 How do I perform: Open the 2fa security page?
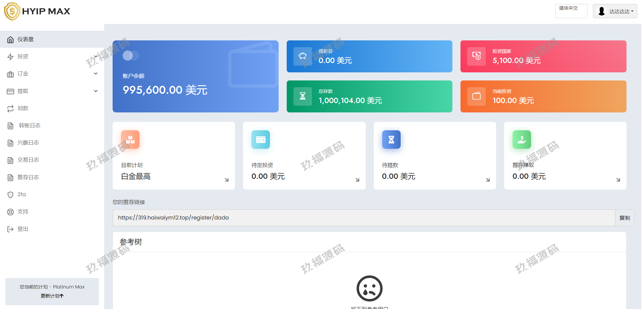(22, 195)
